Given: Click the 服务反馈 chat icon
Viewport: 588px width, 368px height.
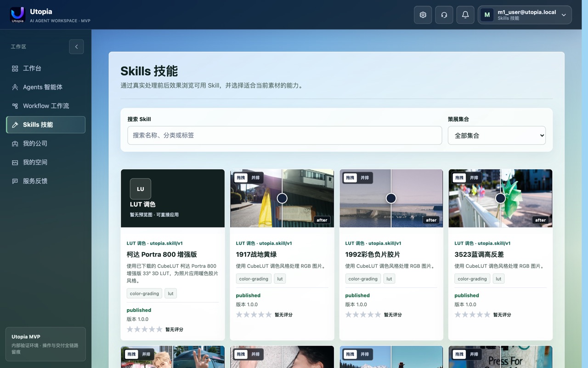Looking at the screenshot, I should [15, 181].
